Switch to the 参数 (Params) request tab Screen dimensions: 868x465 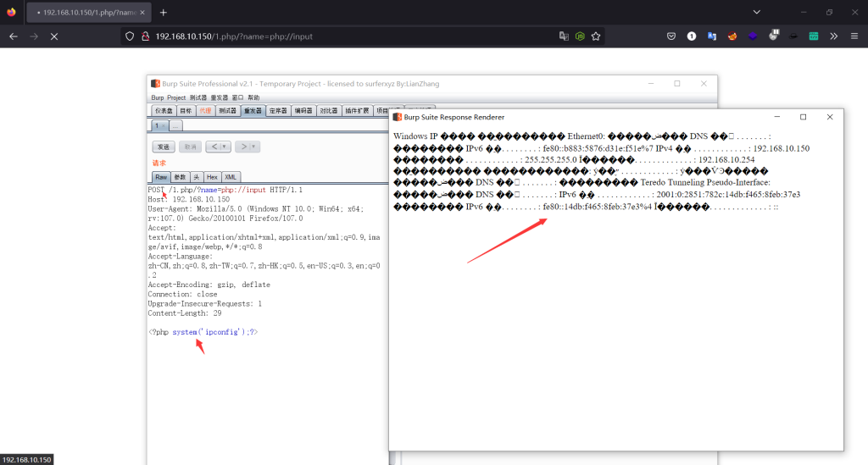coord(180,177)
